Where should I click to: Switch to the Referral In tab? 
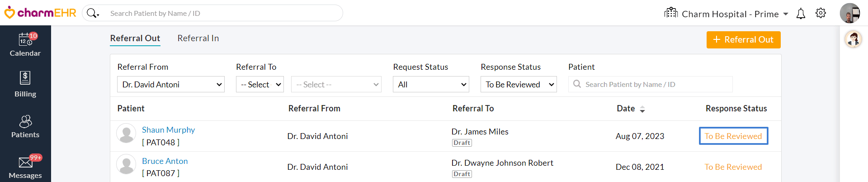coord(198,38)
